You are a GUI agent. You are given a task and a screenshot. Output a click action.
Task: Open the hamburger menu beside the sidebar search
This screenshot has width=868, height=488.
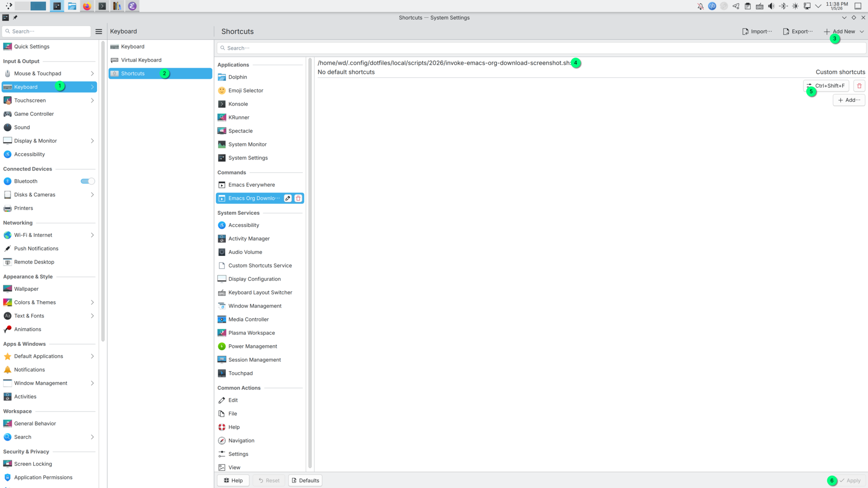point(99,31)
